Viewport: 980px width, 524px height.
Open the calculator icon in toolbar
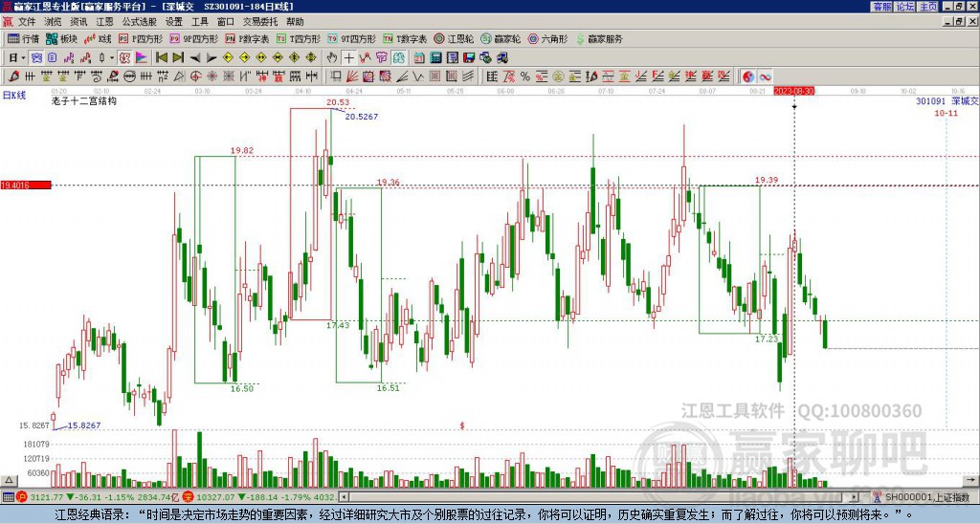click(435, 58)
